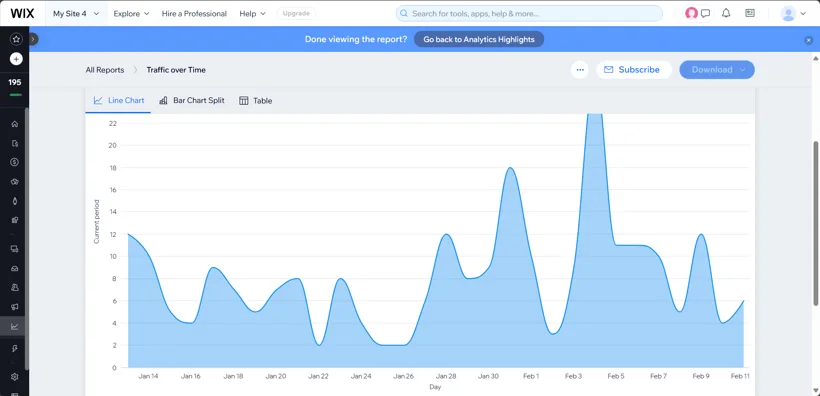Open the My Site 4 dropdown
Viewport: 820px width, 396px height.
coord(76,14)
